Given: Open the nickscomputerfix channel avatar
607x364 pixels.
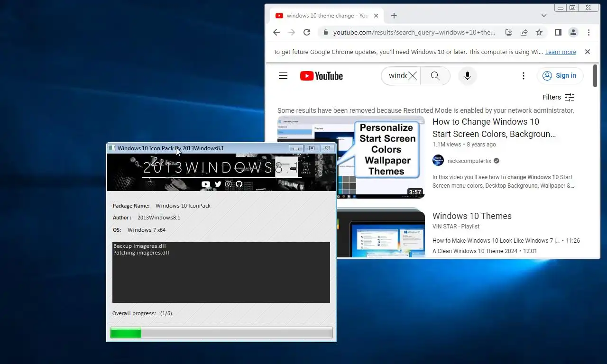Looking at the screenshot, I should (x=438, y=161).
